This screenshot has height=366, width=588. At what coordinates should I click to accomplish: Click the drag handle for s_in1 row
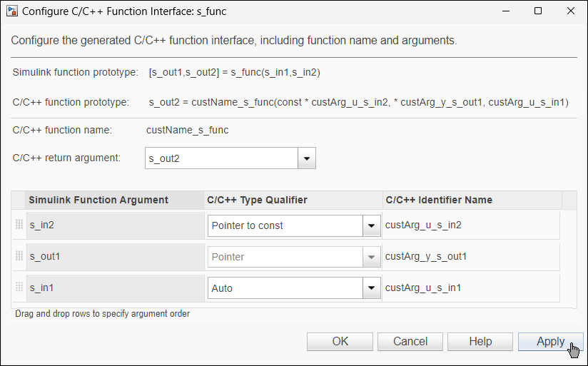pyautogui.click(x=19, y=288)
